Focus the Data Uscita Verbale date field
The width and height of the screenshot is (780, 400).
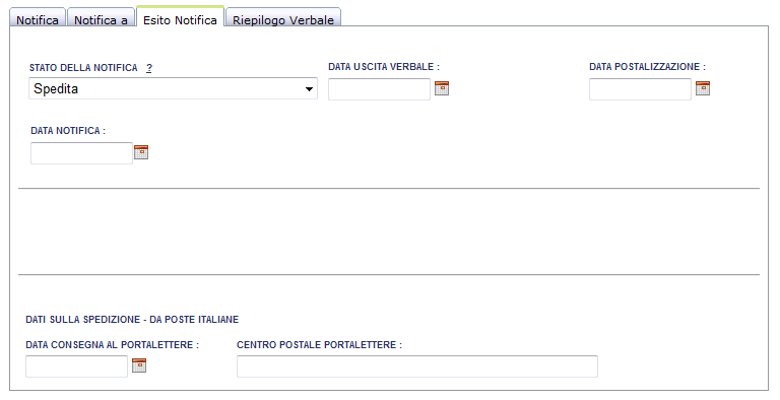(379, 89)
